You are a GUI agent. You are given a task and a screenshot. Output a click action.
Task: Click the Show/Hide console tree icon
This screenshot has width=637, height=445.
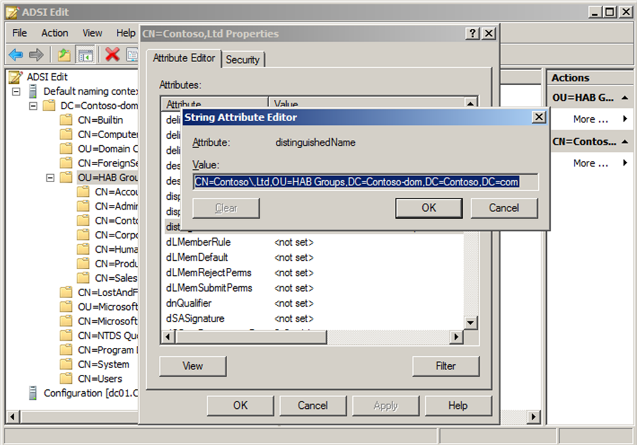click(86, 55)
